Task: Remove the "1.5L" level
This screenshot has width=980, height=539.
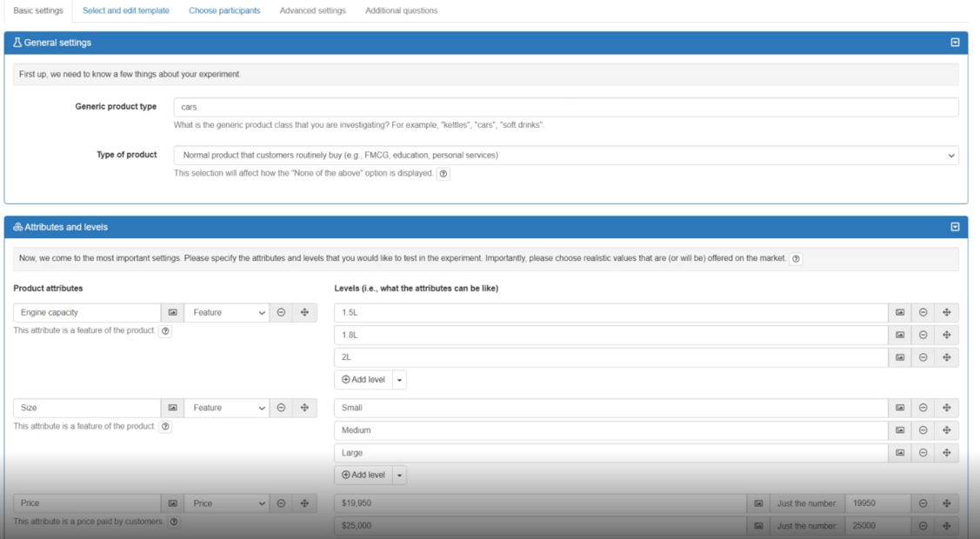Action: (922, 312)
